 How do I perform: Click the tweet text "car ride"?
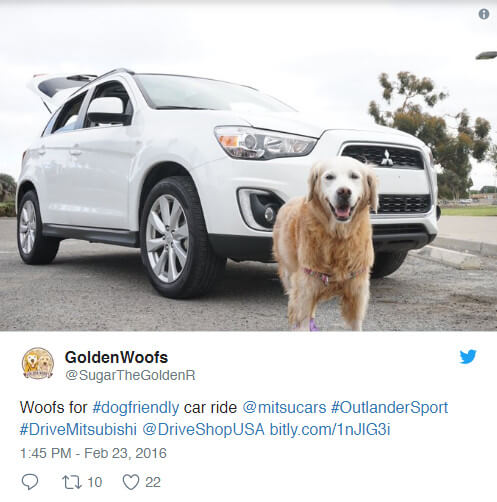pyautogui.click(x=210, y=407)
